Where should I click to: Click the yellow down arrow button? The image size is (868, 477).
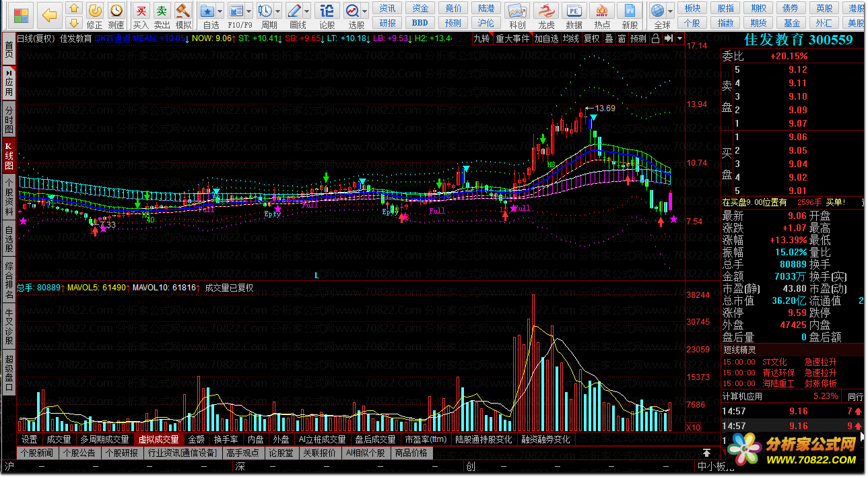coord(75,23)
